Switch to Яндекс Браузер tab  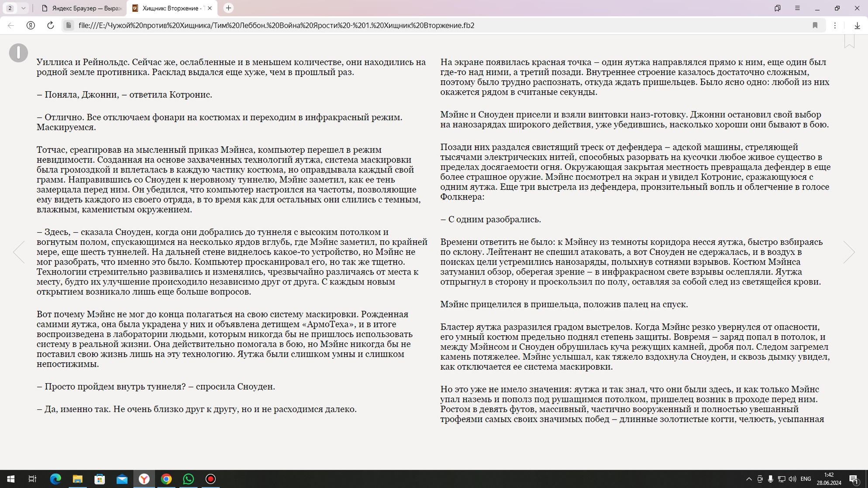point(82,8)
